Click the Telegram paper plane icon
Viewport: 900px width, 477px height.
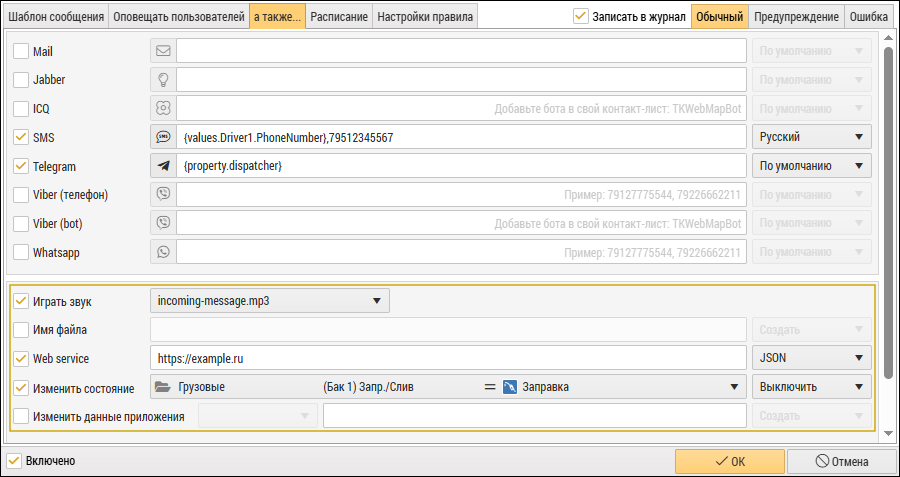[x=163, y=166]
